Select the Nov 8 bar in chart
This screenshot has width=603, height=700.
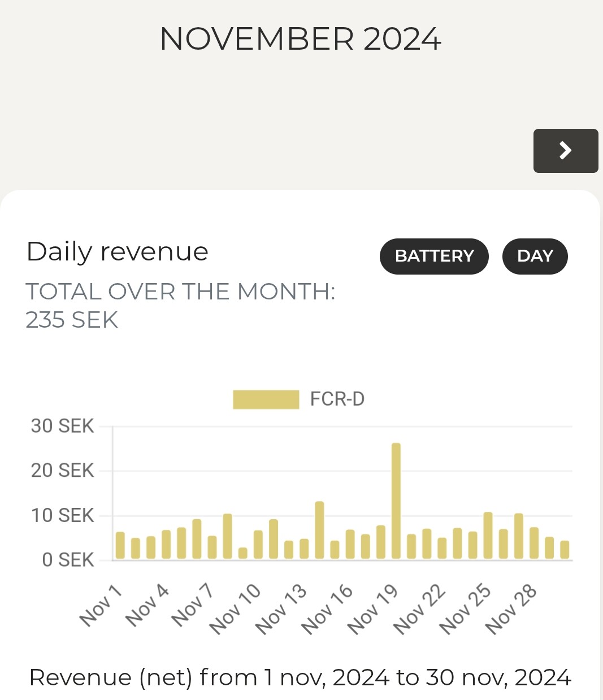(227, 537)
